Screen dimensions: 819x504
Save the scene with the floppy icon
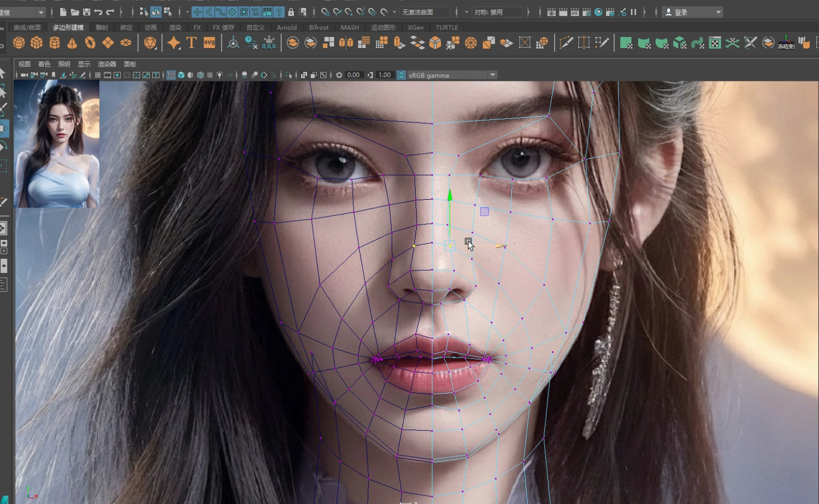click(x=87, y=12)
